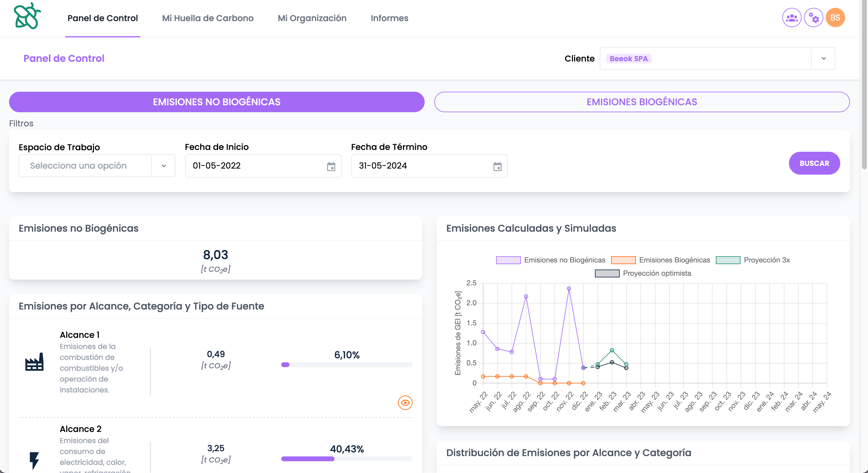Go to Panel de Control tab
The height and width of the screenshot is (473, 868).
pyautogui.click(x=102, y=18)
